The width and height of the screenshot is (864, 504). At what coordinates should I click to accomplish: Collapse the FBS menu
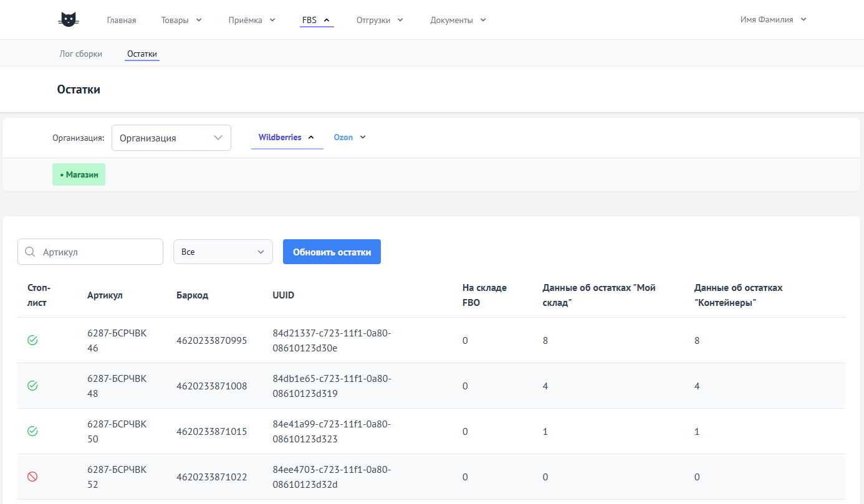point(316,20)
